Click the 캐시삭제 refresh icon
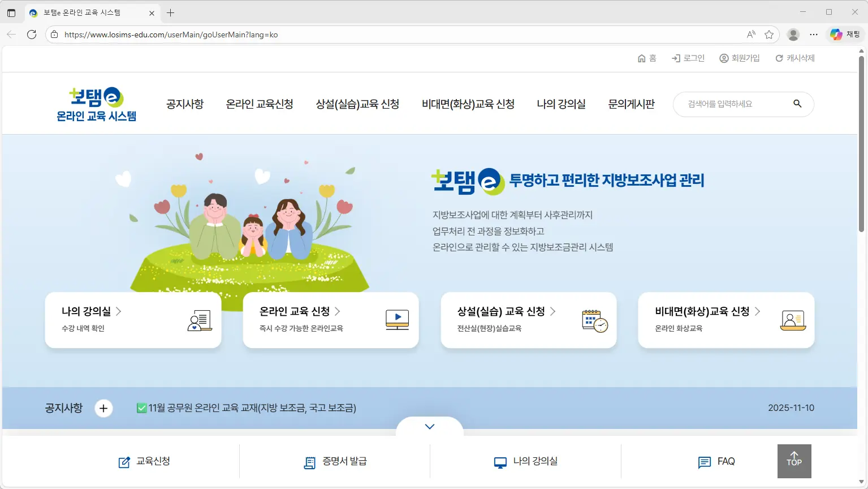 pyautogui.click(x=779, y=58)
